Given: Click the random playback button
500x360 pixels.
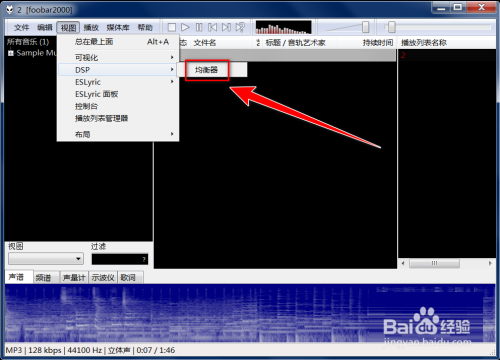Looking at the screenshot, I should (240, 27).
